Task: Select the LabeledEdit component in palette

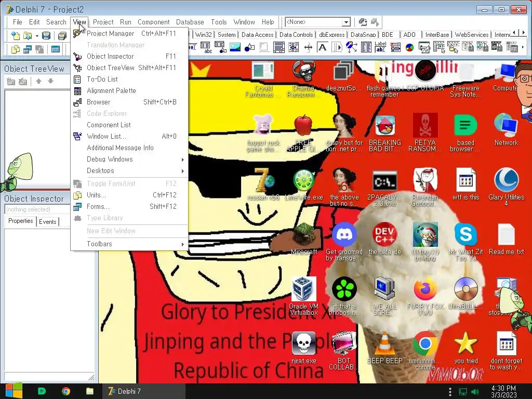Action: point(381,47)
